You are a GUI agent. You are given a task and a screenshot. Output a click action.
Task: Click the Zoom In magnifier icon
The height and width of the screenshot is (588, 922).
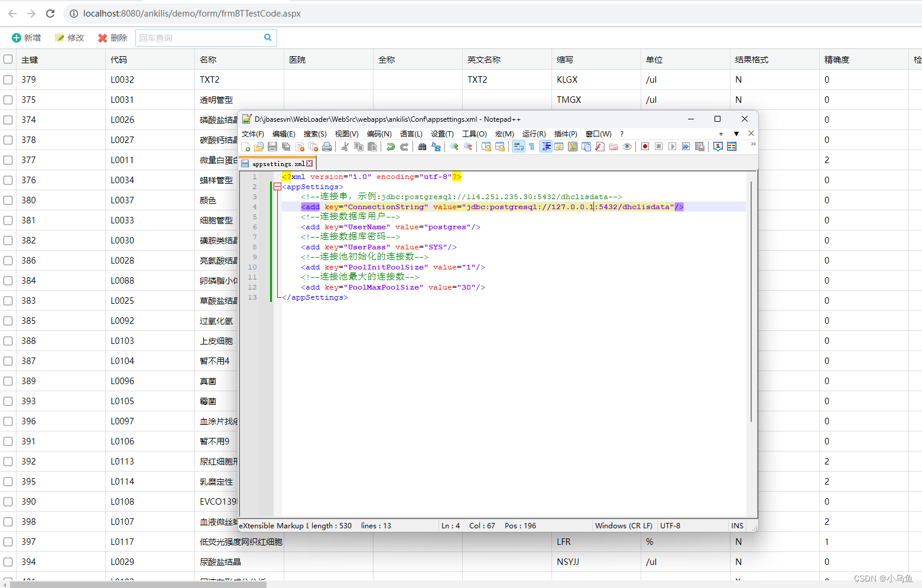454,147
